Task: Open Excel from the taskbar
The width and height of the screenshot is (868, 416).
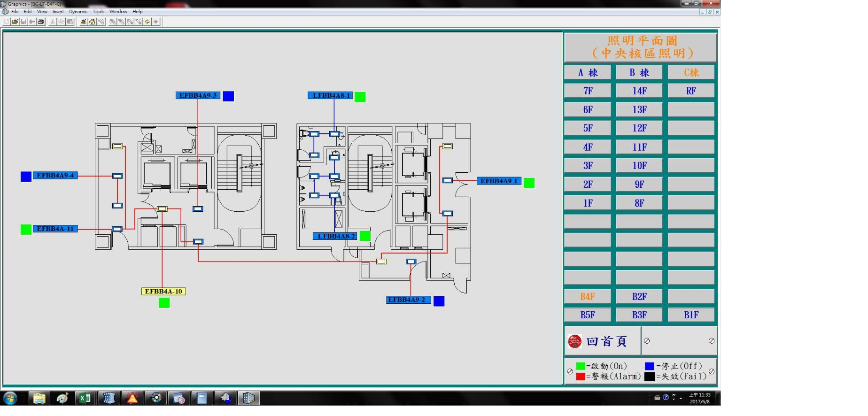Action: pyautogui.click(x=85, y=398)
